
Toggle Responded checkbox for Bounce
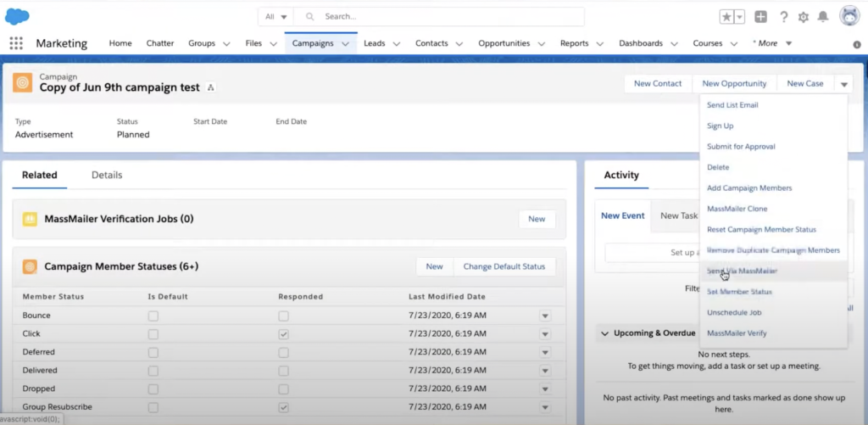click(x=283, y=316)
